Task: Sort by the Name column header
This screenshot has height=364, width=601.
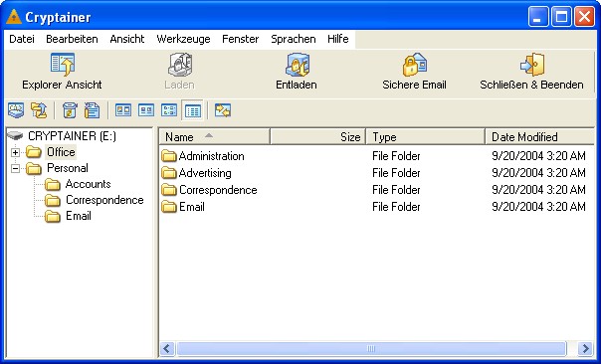Action: click(x=215, y=137)
